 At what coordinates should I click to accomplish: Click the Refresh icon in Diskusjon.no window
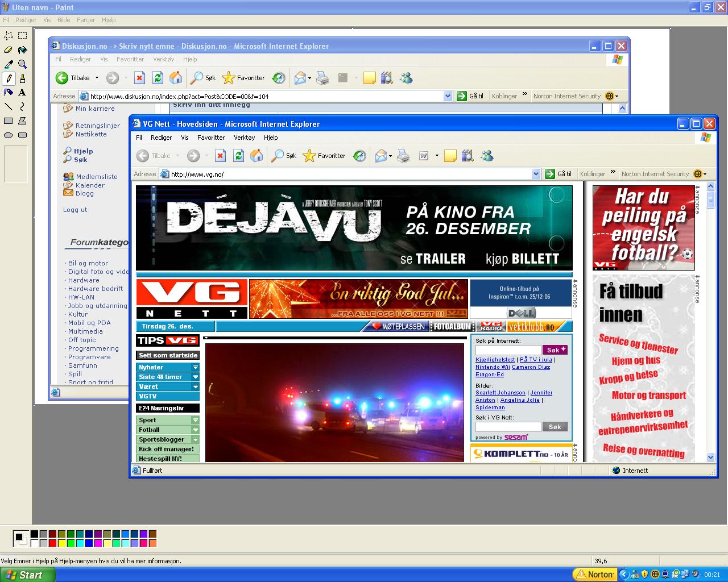click(x=158, y=78)
